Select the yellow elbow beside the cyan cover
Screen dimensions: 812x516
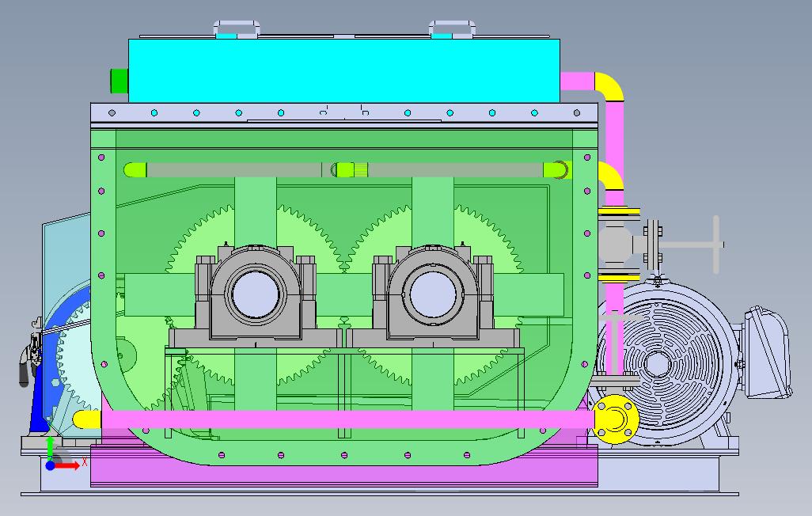[609, 86]
